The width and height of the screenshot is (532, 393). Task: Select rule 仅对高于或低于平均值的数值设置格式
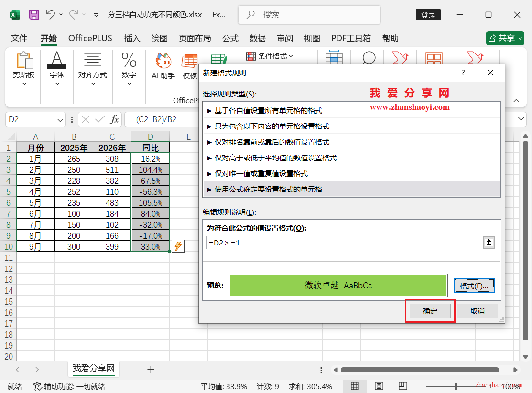351,158
